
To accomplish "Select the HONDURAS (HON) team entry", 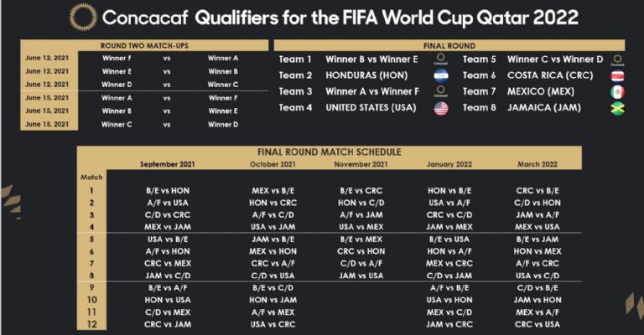I will tap(366, 75).
